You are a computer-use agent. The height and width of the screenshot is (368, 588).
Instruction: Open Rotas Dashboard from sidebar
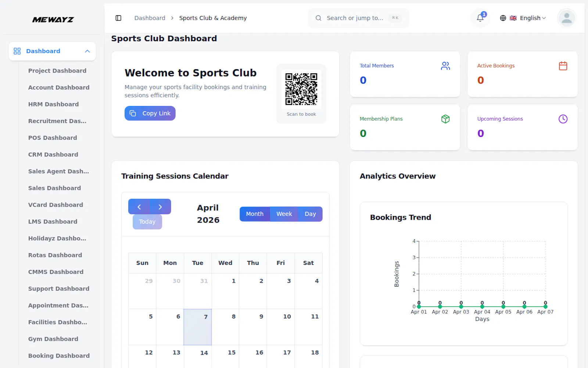tap(55, 255)
